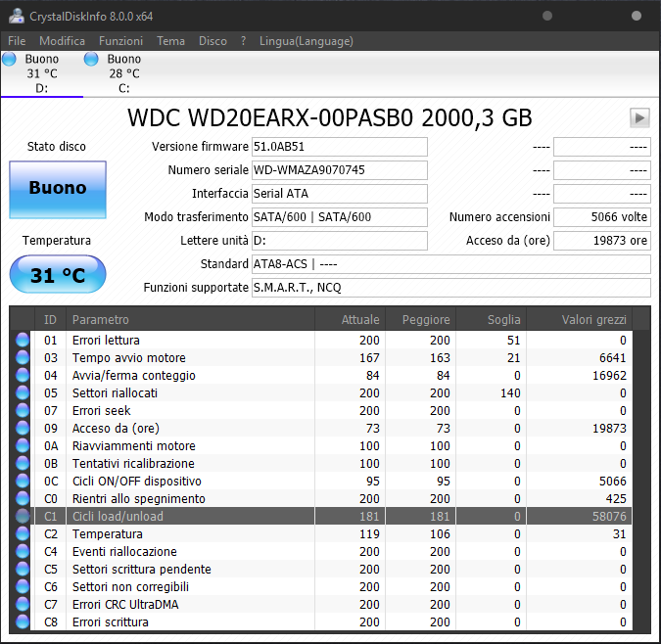Click the Peggiore column header
Viewport: 661px width, 644px height.
[x=420, y=319]
